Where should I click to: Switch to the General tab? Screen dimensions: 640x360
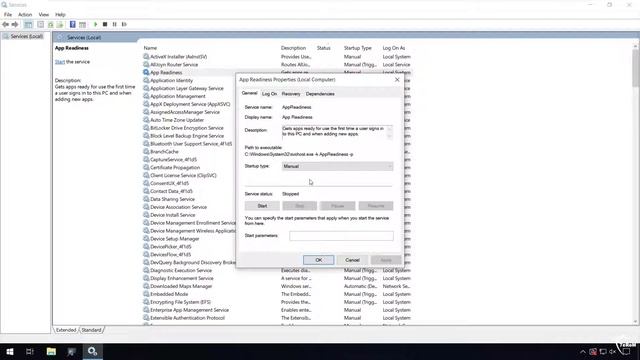point(249,93)
